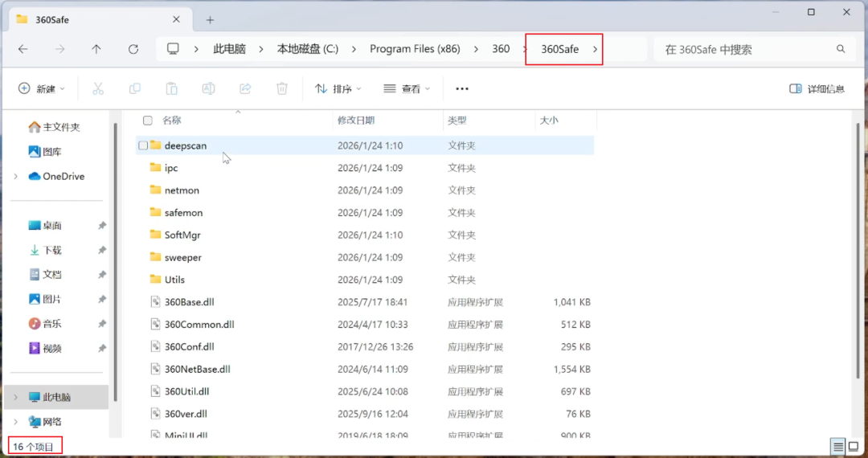Tick the select-all checkbox beside 名称
868x458 pixels.
[x=147, y=120]
